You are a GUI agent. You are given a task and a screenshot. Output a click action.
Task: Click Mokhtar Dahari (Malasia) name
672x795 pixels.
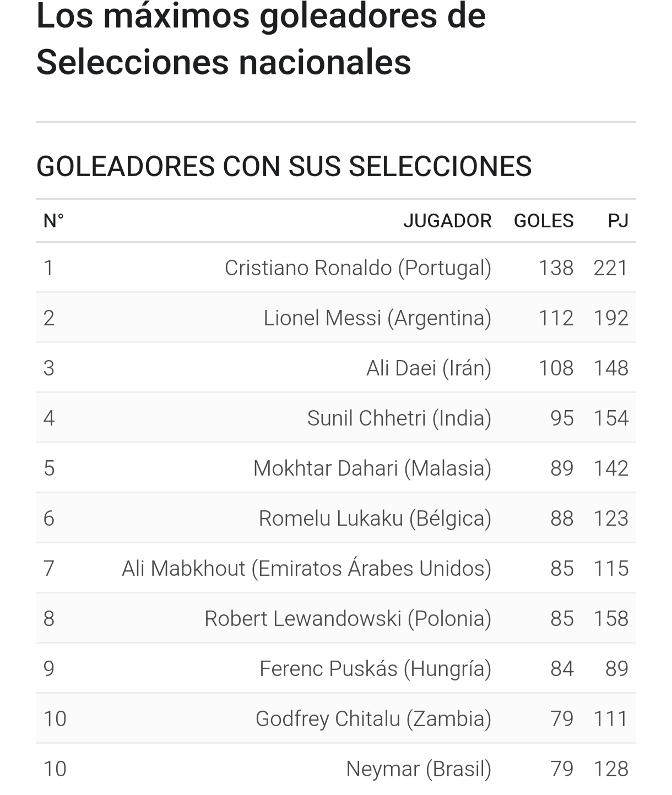point(372,469)
